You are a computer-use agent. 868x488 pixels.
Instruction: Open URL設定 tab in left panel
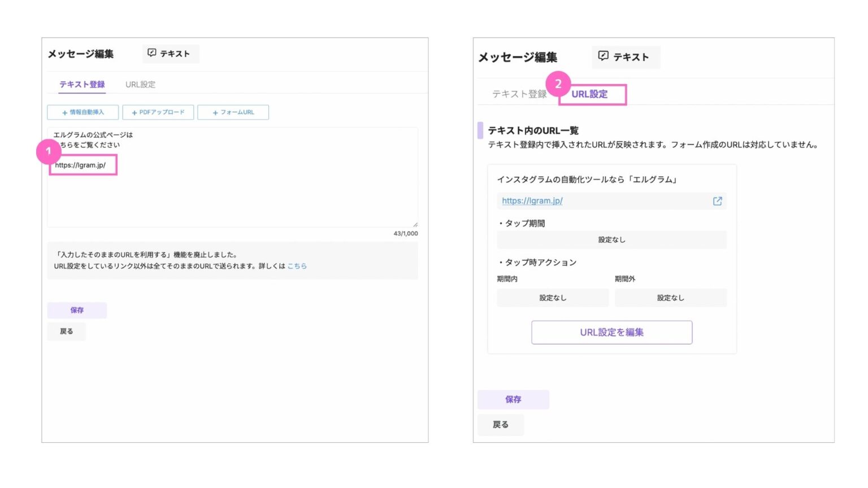tap(140, 84)
